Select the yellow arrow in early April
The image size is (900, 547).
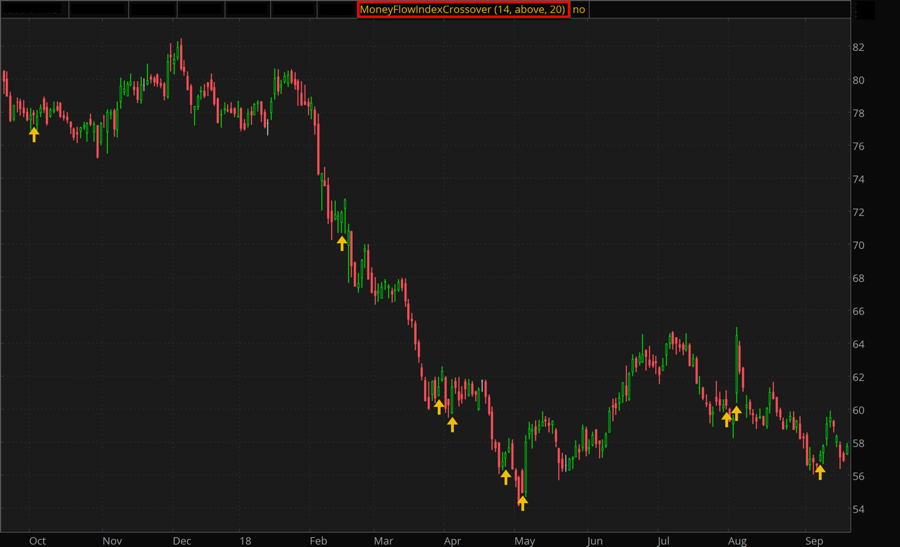[452, 424]
